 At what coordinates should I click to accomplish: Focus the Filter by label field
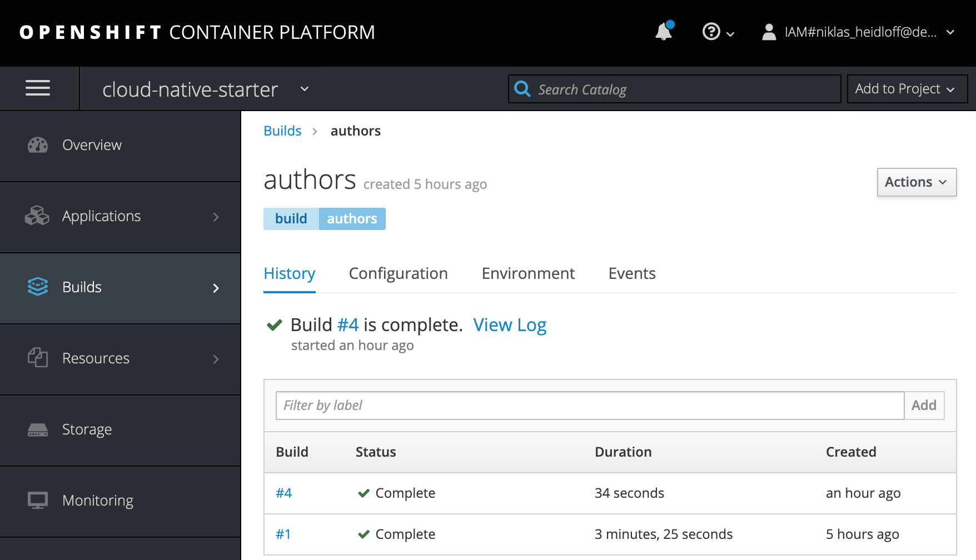590,406
